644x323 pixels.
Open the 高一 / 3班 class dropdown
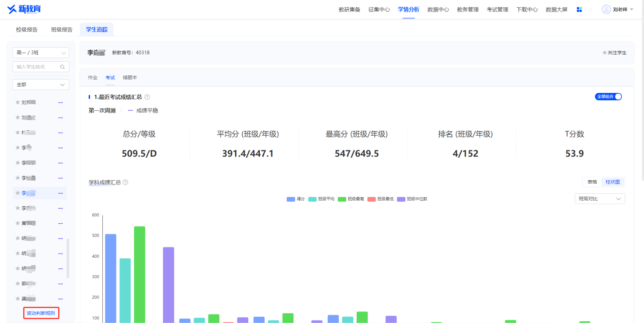pos(41,53)
